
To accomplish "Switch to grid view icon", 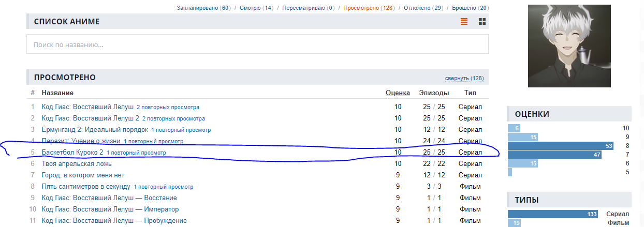I will [x=482, y=22].
